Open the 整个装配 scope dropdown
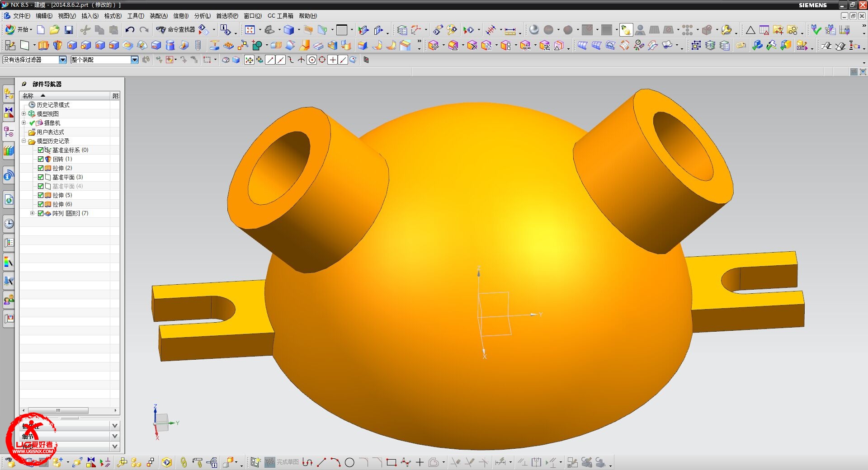 134,60
